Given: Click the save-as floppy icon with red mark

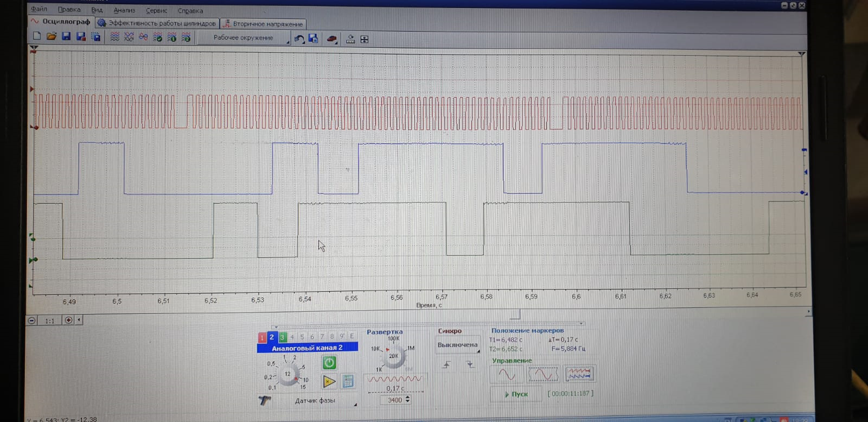Looking at the screenshot, I should (x=81, y=36).
